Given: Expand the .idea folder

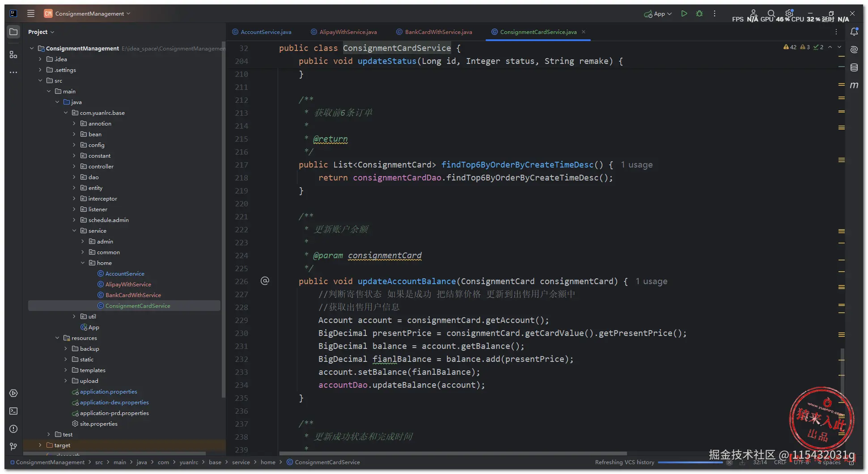Looking at the screenshot, I should pos(40,59).
